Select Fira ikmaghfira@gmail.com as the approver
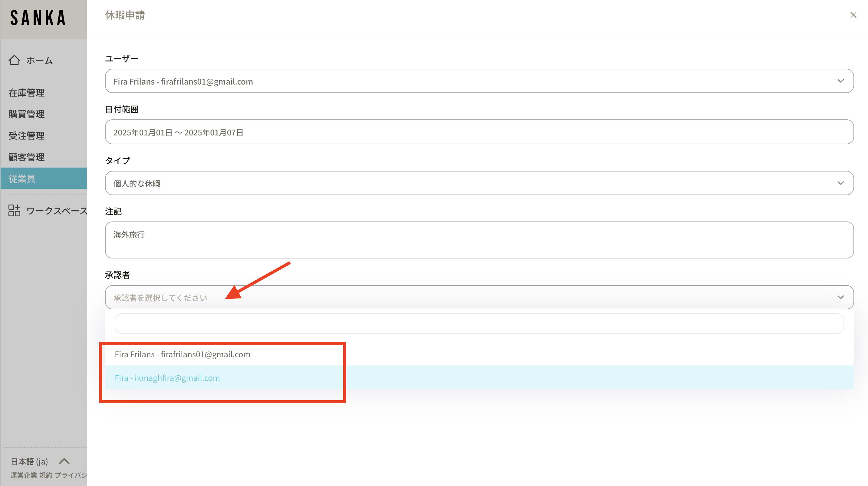The height and width of the screenshot is (486, 868). tap(167, 378)
